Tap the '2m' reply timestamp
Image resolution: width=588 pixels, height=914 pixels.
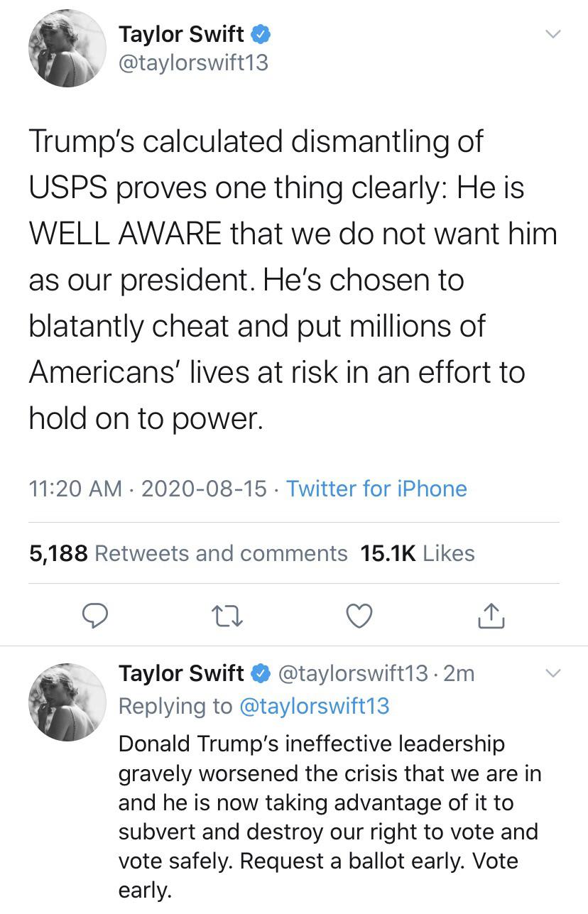click(x=459, y=673)
